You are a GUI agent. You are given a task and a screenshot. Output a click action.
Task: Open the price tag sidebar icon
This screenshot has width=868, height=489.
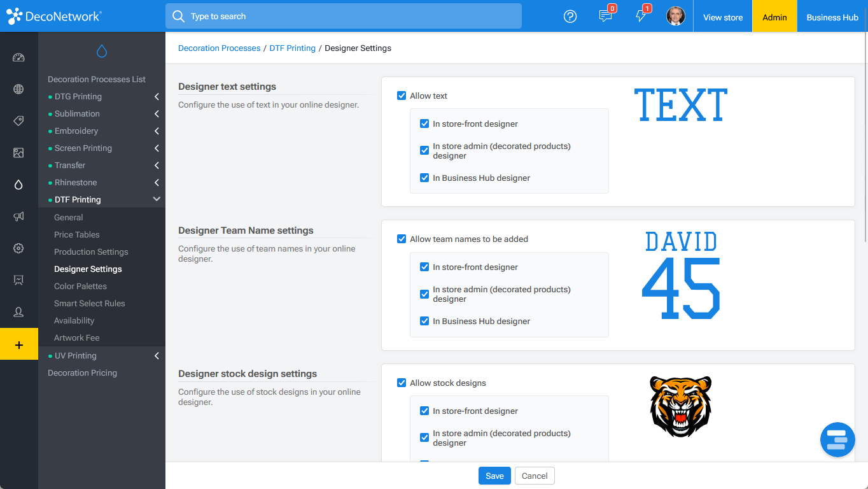pyautogui.click(x=18, y=121)
